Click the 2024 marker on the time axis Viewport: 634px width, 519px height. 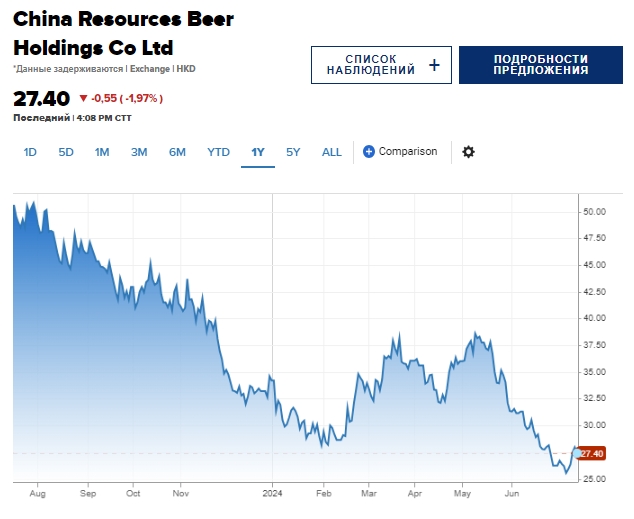pyautogui.click(x=274, y=493)
